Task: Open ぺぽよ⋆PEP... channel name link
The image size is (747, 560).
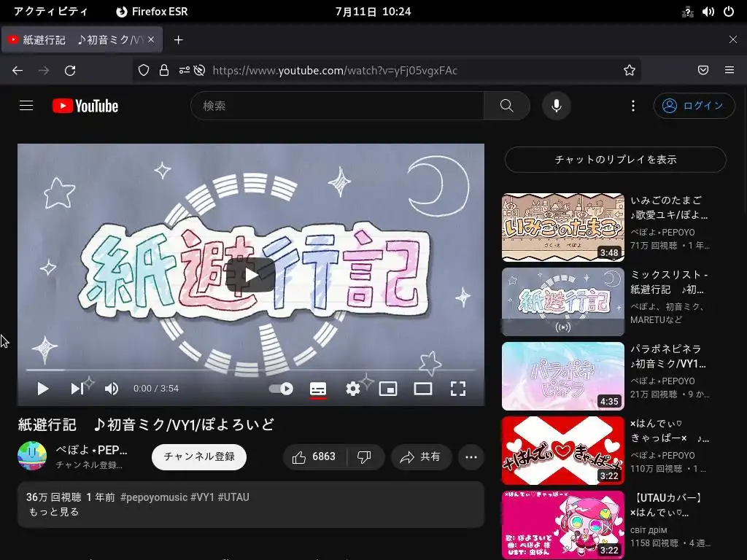Action: pos(91,450)
